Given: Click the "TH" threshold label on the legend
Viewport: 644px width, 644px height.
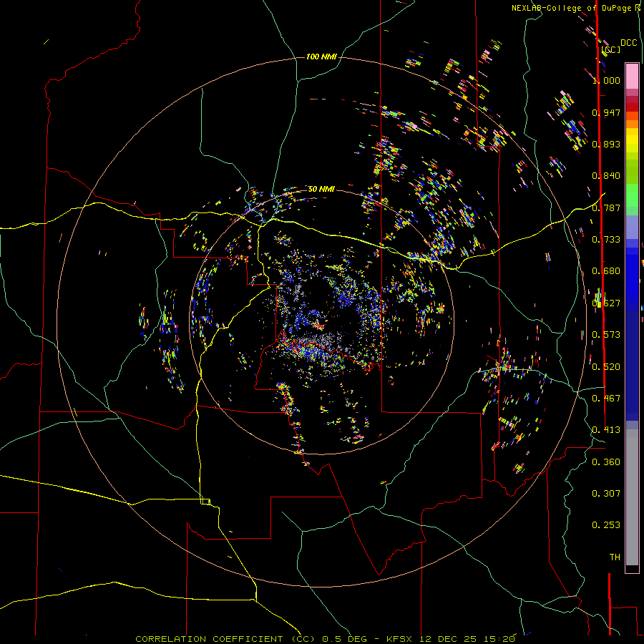Looking at the screenshot, I should click(615, 557).
